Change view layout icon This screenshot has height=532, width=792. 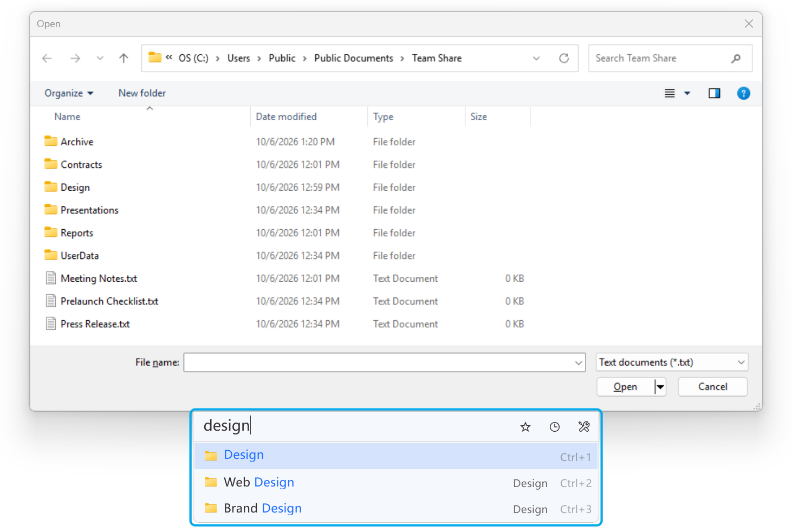[x=670, y=93]
